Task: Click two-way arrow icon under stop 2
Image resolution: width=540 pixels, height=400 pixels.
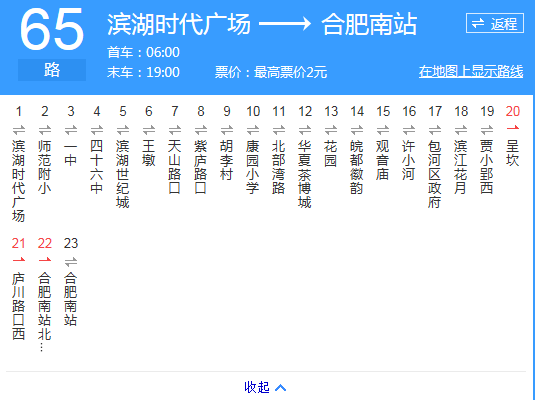Action: (44, 130)
